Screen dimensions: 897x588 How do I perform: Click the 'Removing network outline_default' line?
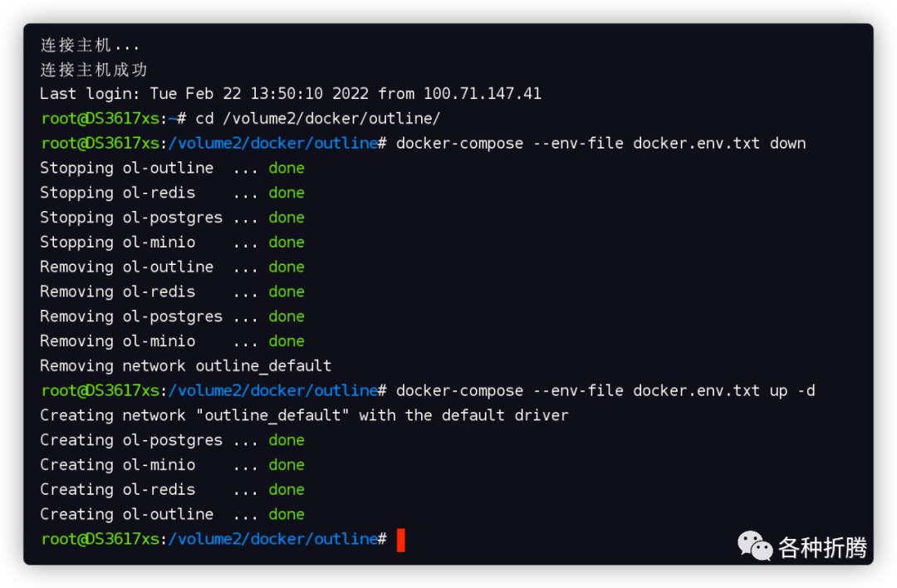click(186, 366)
